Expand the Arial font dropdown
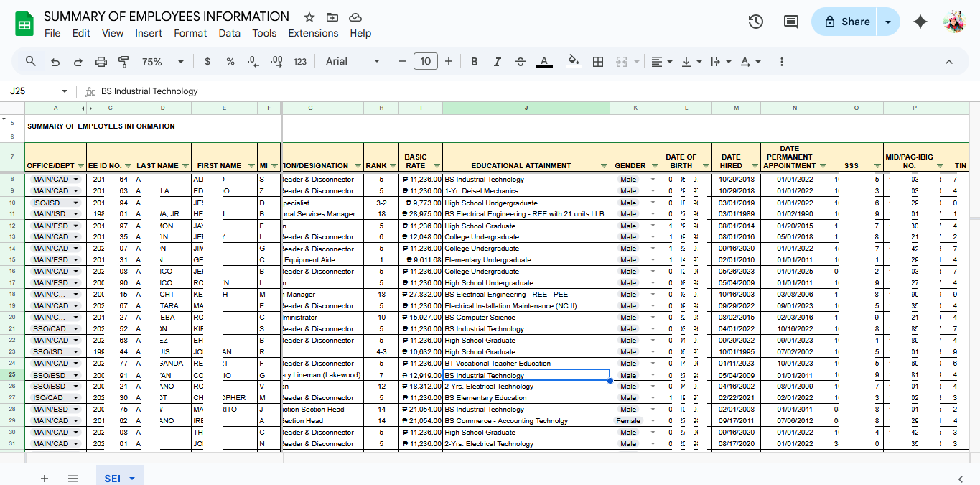980x485 pixels. click(353, 62)
